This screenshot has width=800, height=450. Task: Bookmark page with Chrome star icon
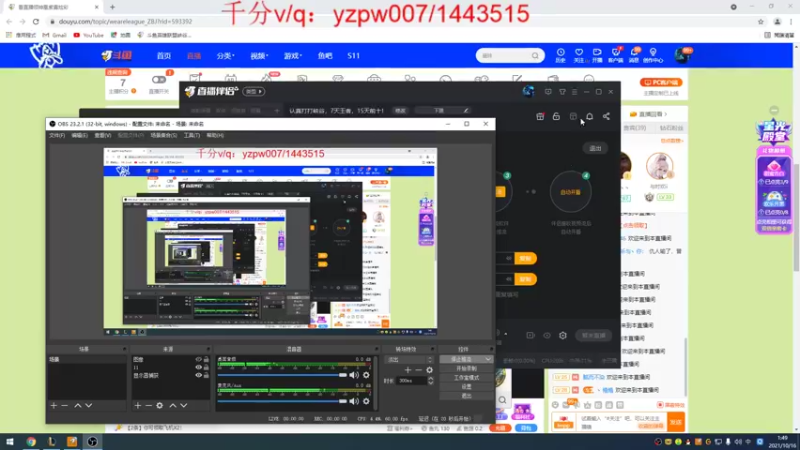tap(761, 21)
